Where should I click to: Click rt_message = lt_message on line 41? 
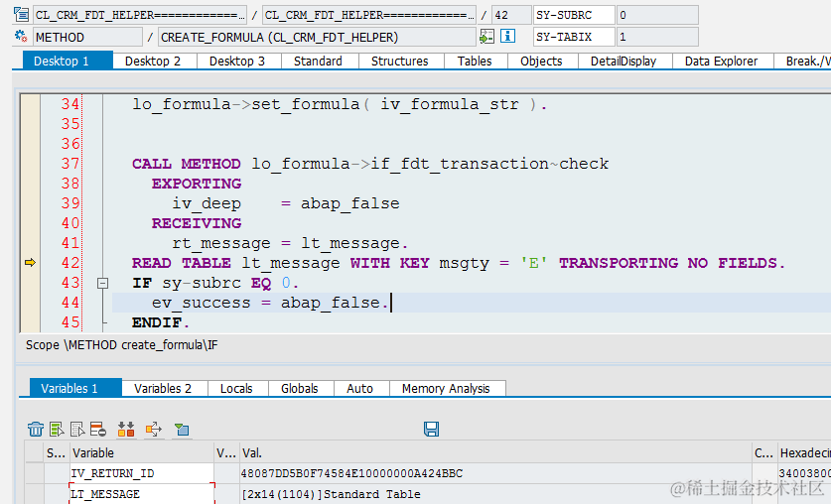tap(290, 243)
